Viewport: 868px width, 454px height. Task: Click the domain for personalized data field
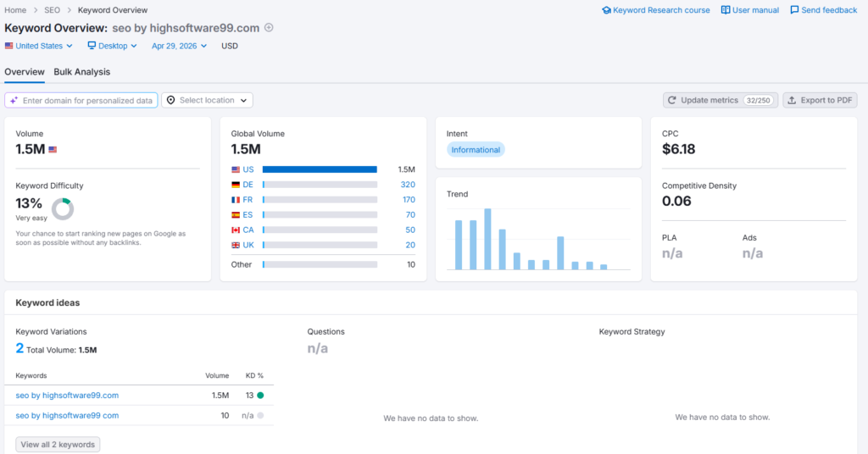coord(81,100)
